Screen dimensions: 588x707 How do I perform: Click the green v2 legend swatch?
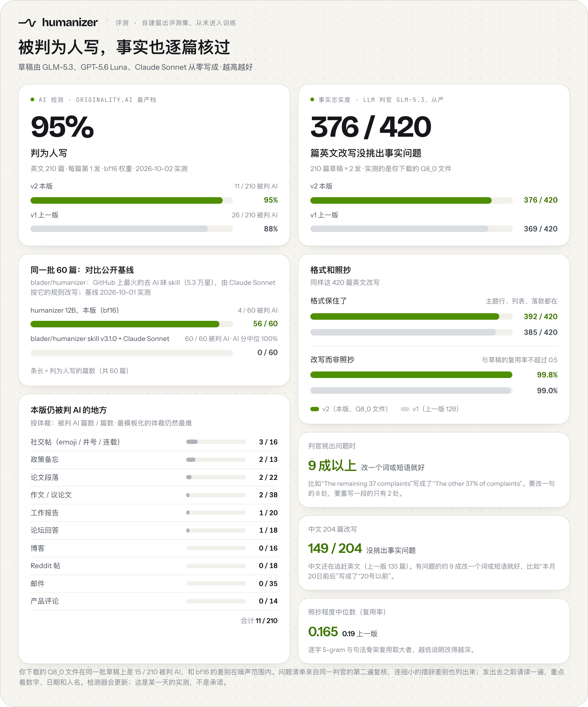314,409
